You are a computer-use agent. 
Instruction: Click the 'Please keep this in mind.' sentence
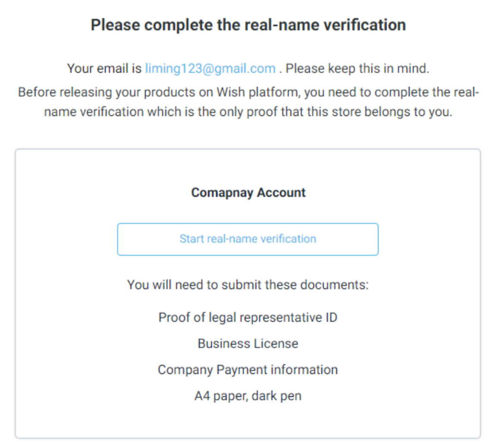click(x=357, y=68)
